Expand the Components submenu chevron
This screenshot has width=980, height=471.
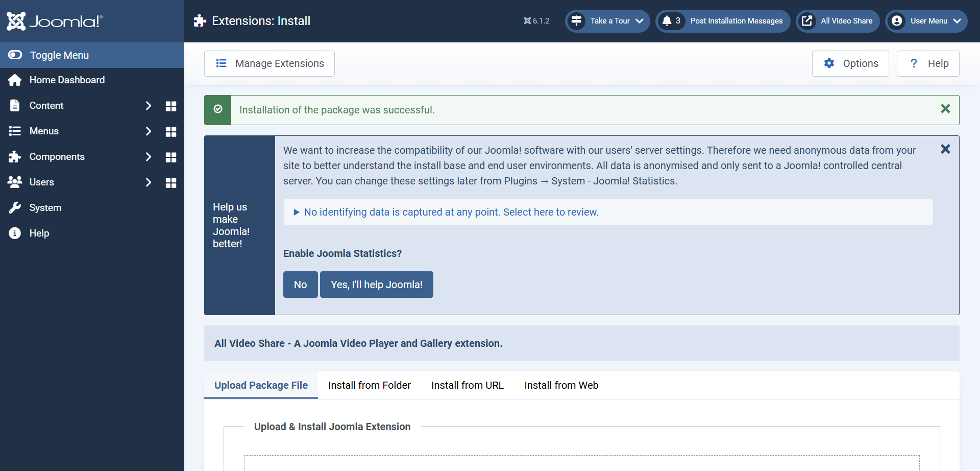point(149,157)
